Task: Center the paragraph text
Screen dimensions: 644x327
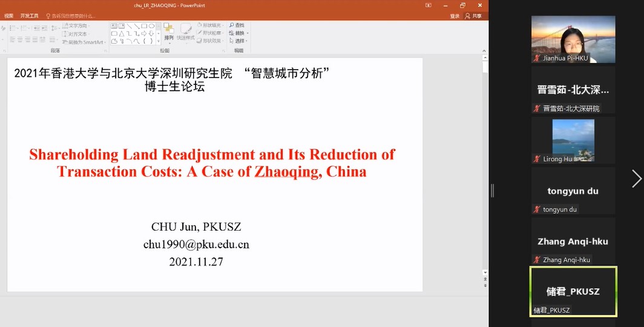Action: click(x=20, y=40)
